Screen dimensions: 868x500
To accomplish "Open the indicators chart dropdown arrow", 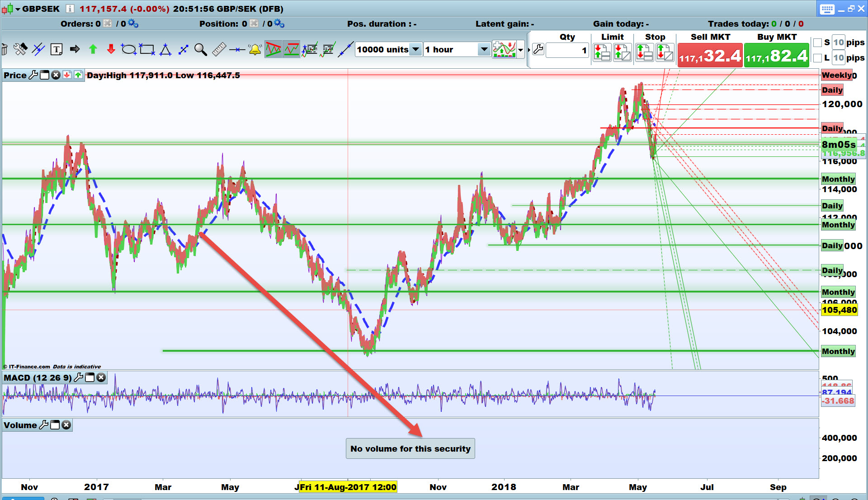I will (x=521, y=50).
